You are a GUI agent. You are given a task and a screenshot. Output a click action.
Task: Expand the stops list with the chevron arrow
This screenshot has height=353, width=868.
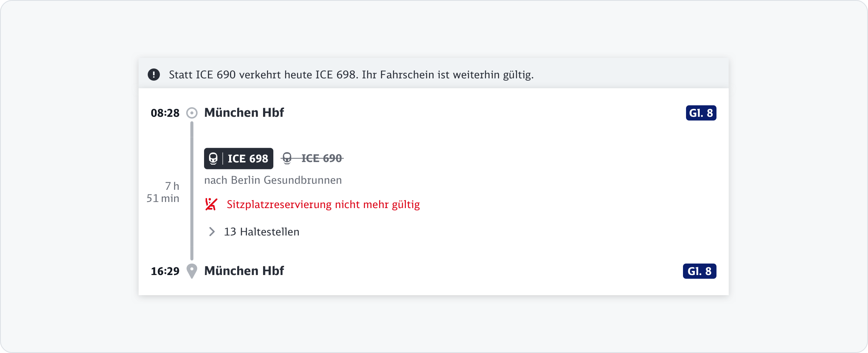click(x=212, y=232)
